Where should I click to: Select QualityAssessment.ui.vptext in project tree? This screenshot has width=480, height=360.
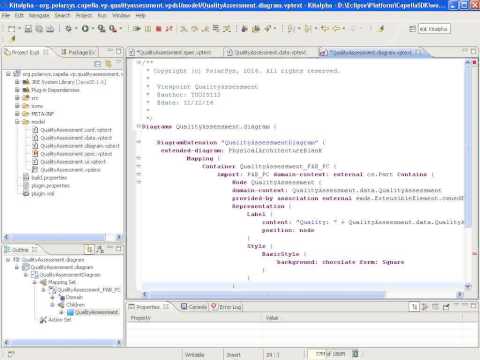click(73, 162)
